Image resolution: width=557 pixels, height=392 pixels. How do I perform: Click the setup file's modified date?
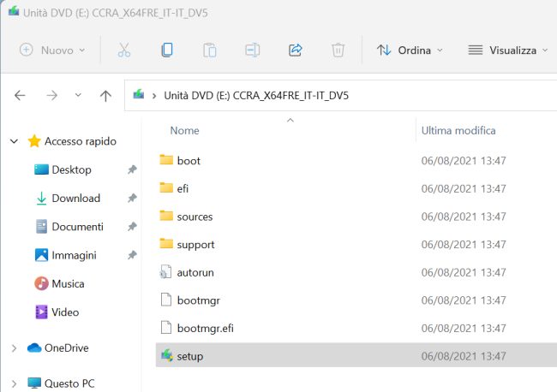click(x=464, y=356)
